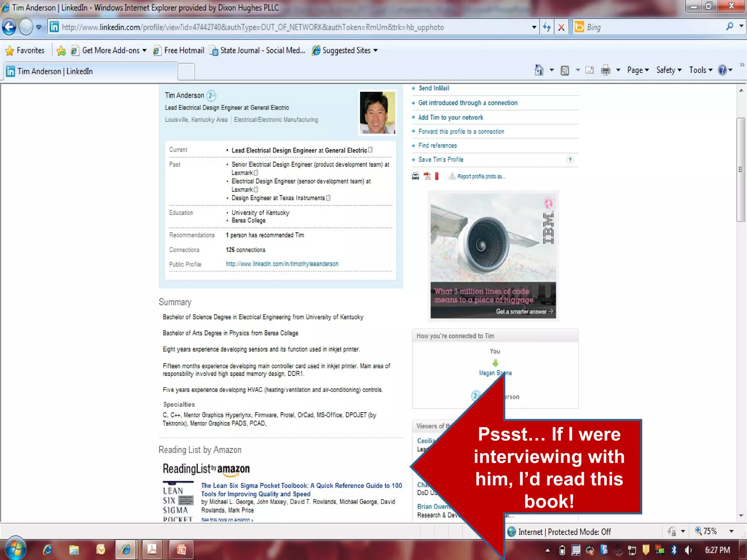Click the RSS feeds toolbar icon

[565, 70]
